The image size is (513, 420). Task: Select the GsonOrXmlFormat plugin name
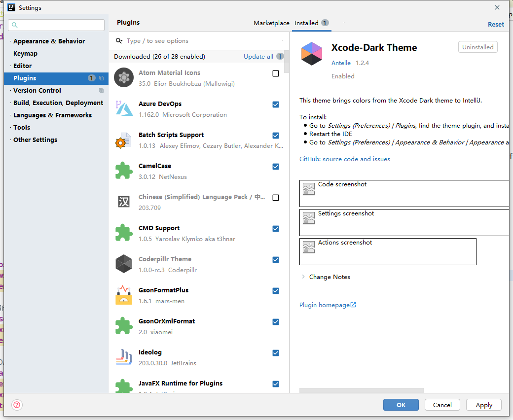pos(167,321)
